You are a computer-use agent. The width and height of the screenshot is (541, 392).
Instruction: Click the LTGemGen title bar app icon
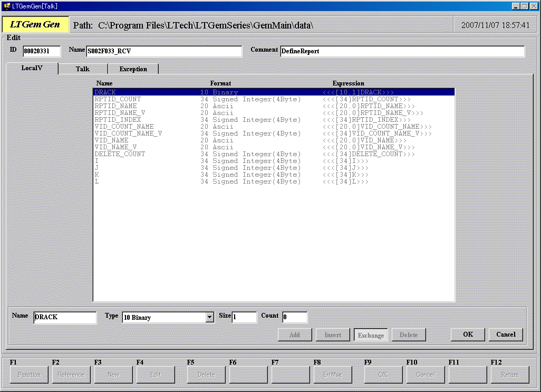pyautogui.click(x=6, y=6)
